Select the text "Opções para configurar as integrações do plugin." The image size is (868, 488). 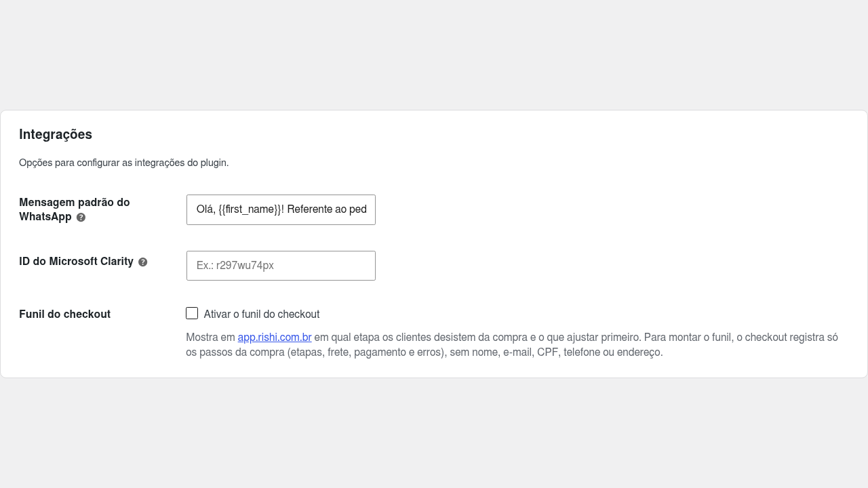click(x=124, y=163)
